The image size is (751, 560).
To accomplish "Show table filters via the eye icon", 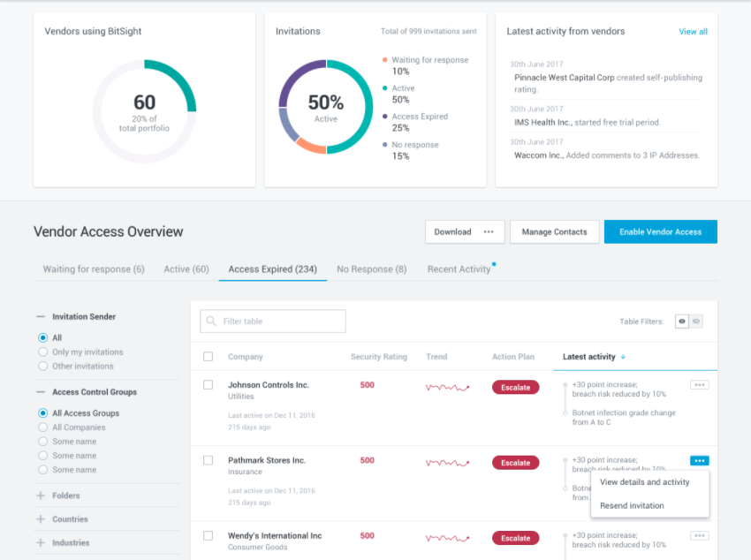I will (681, 322).
